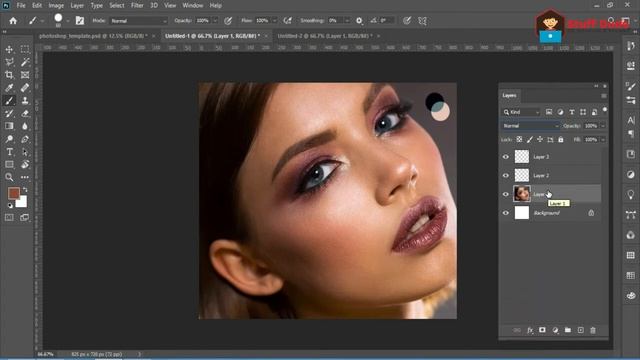This screenshot has width=640, height=360.
Task: Select the Magic Wand tool
Action: 25,62
